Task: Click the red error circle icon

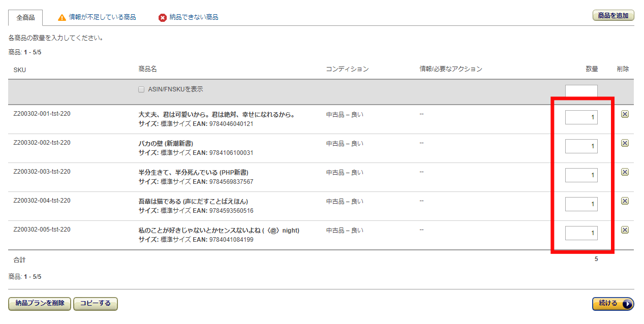Action: 163,18
